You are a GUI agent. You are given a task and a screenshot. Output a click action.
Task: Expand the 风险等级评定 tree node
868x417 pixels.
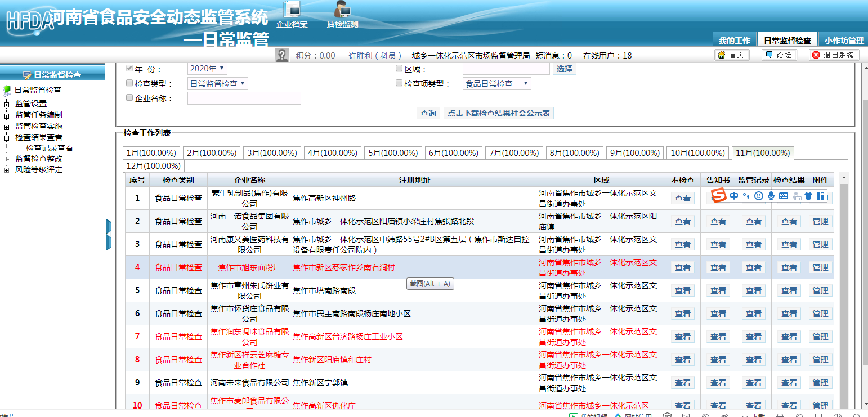(7, 170)
